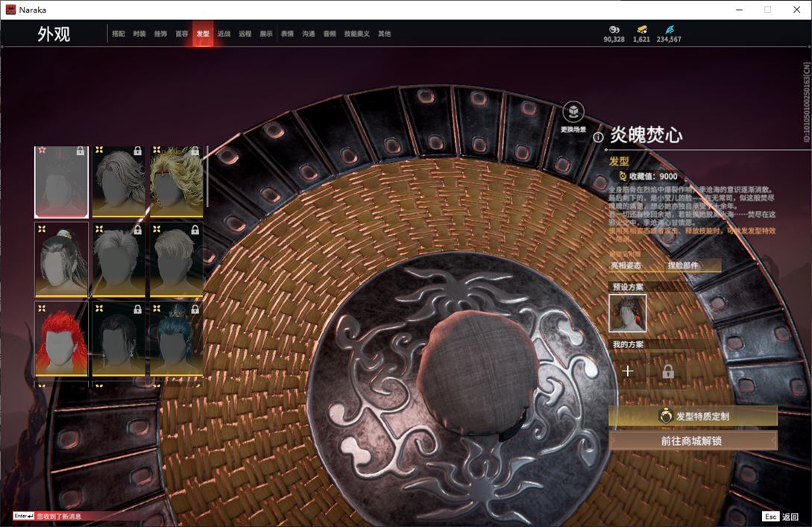This screenshot has height=527, width=812.
Task: Switch to the 挂饰 tab
Action: point(160,34)
